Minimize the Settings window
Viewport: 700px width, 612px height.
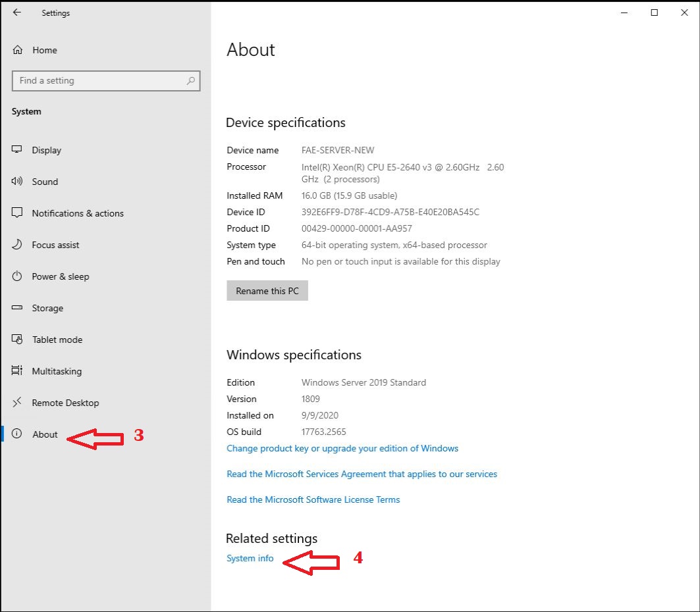[x=624, y=13]
